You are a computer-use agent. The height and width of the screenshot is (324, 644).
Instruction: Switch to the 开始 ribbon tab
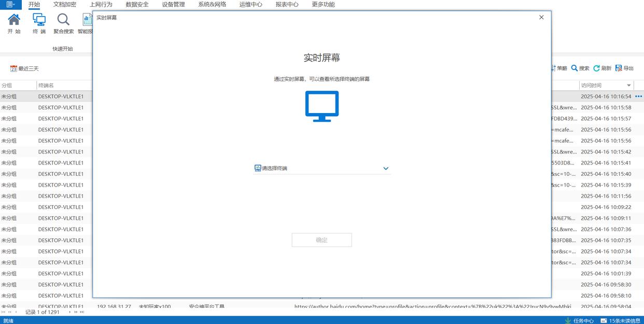34,4
